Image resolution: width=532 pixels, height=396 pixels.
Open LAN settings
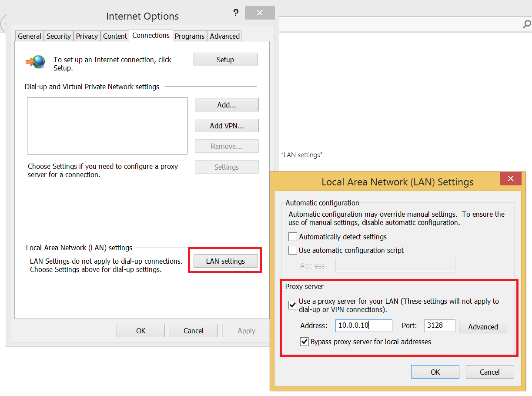click(225, 261)
